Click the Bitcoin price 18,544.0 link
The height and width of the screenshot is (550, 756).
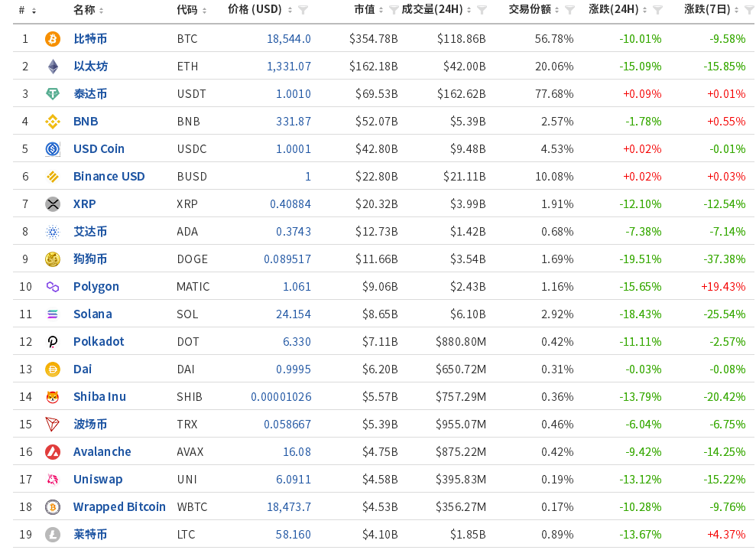[287, 38]
